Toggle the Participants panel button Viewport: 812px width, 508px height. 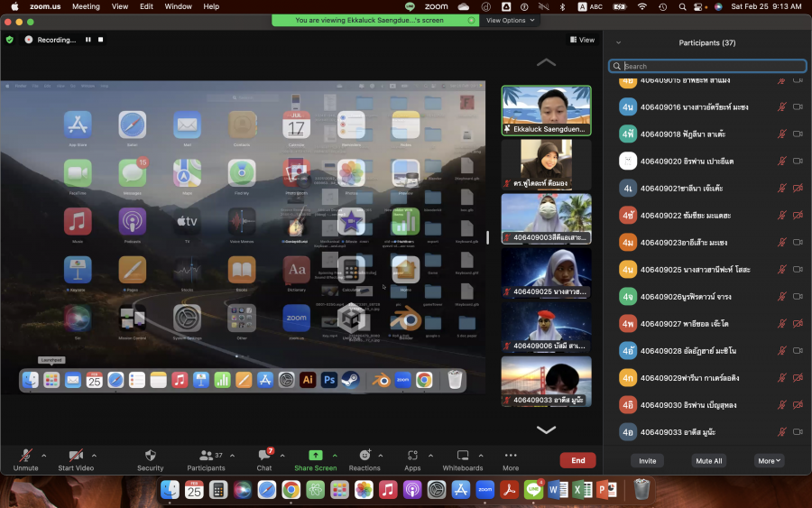pos(207,457)
